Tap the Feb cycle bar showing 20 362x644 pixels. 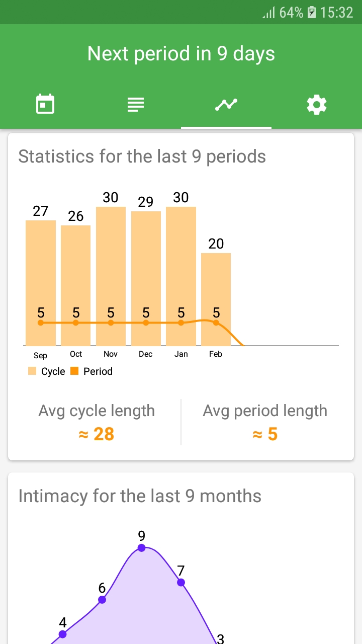(216, 299)
